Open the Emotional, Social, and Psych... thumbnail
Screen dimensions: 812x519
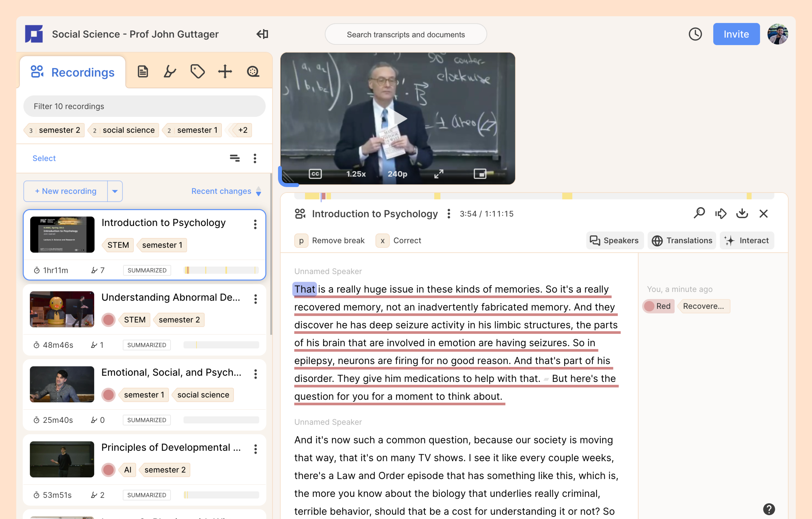pos(62,384)
